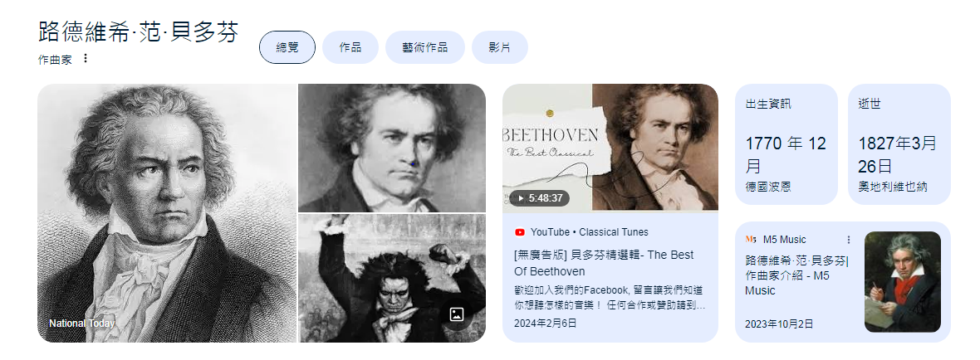Open the 藝術作品 tab
Image resolution: width=980 pixels, height=360 pixels.
pyautogui.click(x=425, y=47)
